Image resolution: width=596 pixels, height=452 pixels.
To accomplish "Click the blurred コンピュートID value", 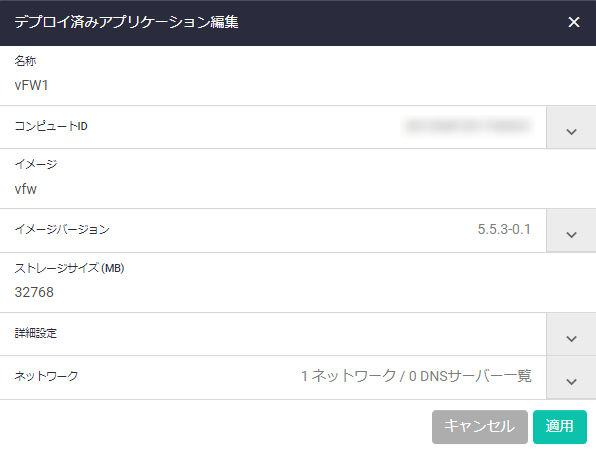I will (468, 126).
